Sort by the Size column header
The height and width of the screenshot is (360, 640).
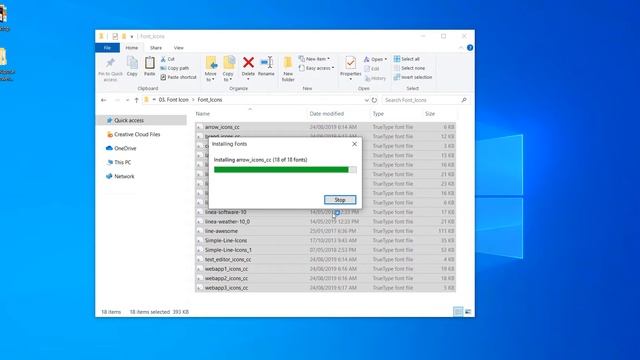click(430, 114)
